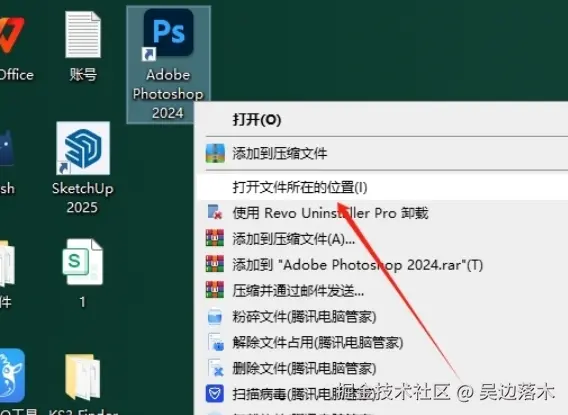Choose 打开文件所在的位置(I) menu entry
Screen dimensions: 568x415
click(x=382, y=187)
